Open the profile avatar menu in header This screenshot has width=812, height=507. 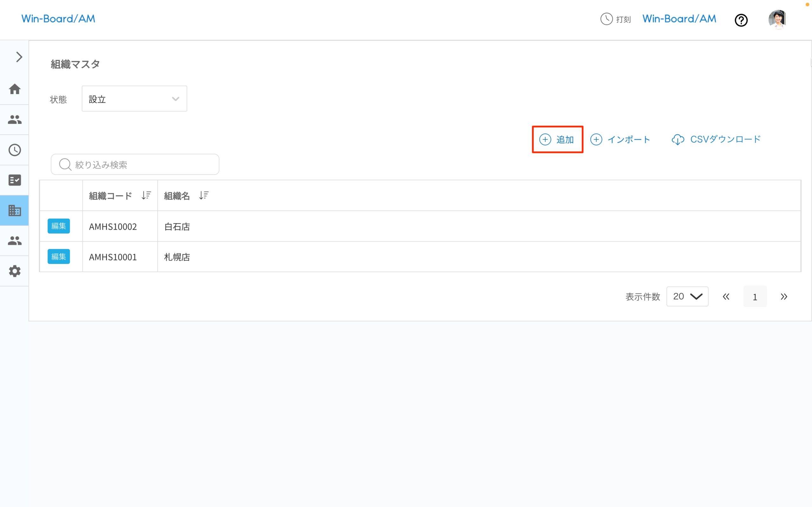pos(778,19)
